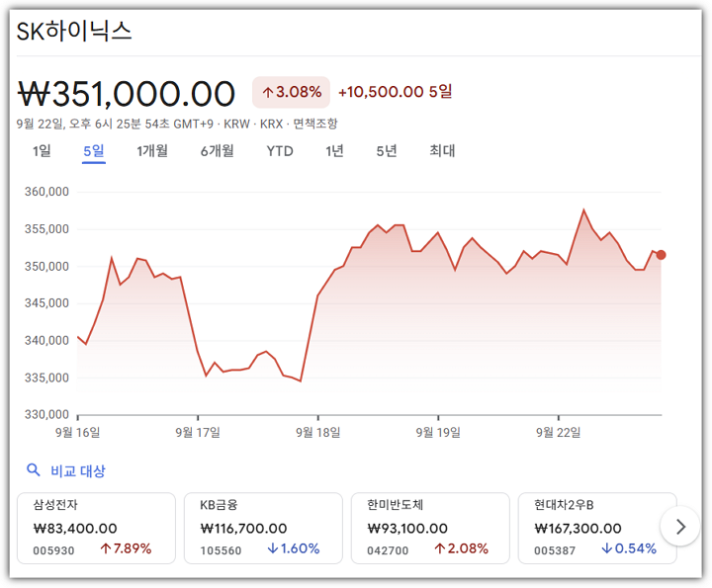Image resolution: width=712 pixels, height=588 pixels.
Task: Click the 9월 16일 date label
Action: [x=78, y=433]
